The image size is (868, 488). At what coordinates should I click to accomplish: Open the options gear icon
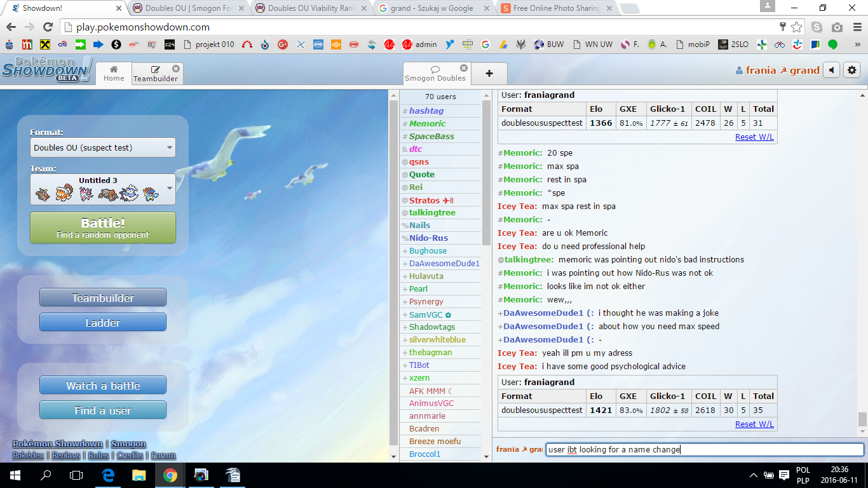point(851,71)
